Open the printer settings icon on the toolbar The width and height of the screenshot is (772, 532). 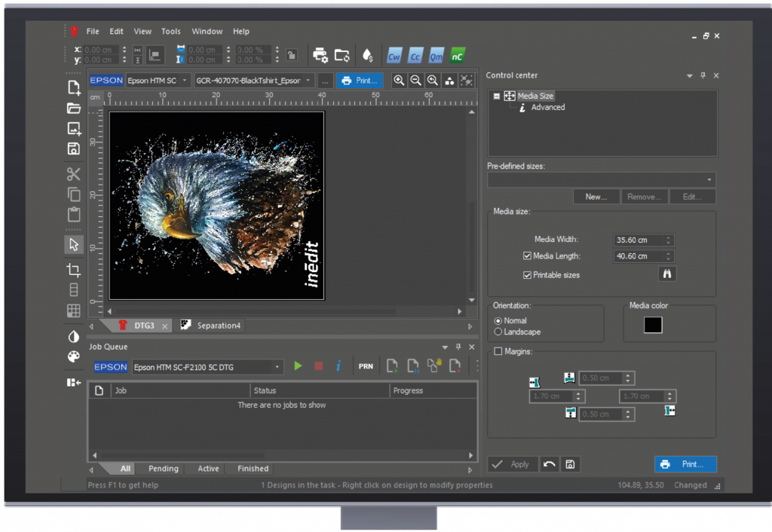pos(320,54)
